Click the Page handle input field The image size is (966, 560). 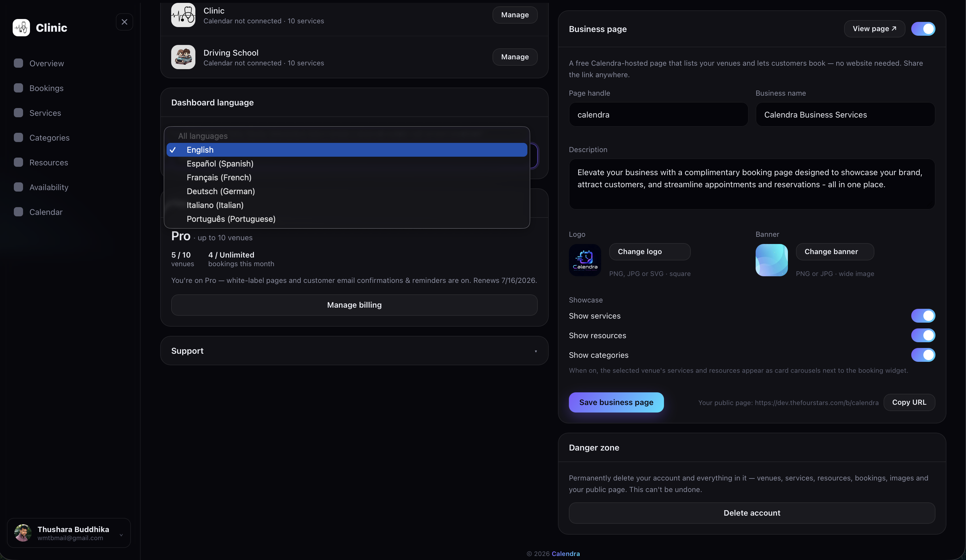point(658,115)
